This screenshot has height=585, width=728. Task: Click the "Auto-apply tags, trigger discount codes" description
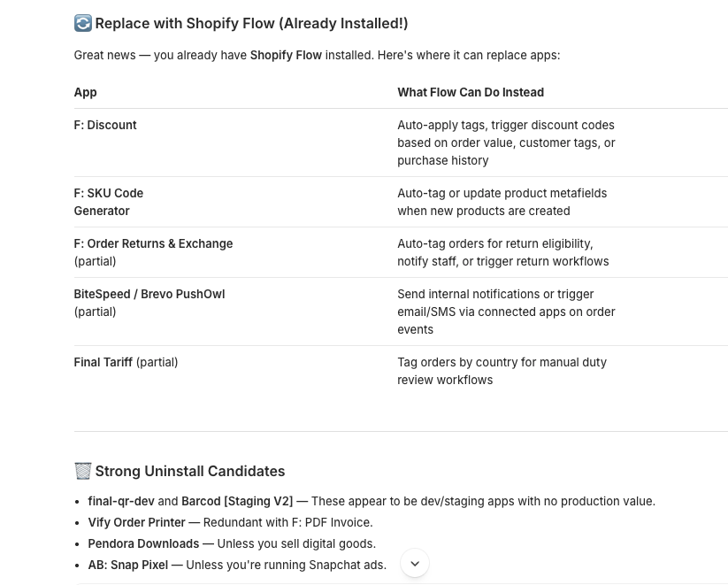point(506,126)
